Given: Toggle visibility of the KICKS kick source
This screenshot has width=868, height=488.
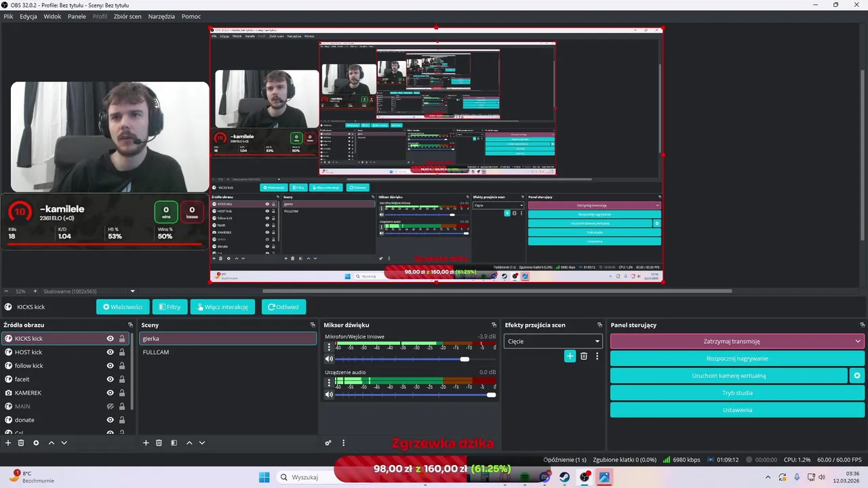Looking at the screenshot, I should tap(110, 338).
